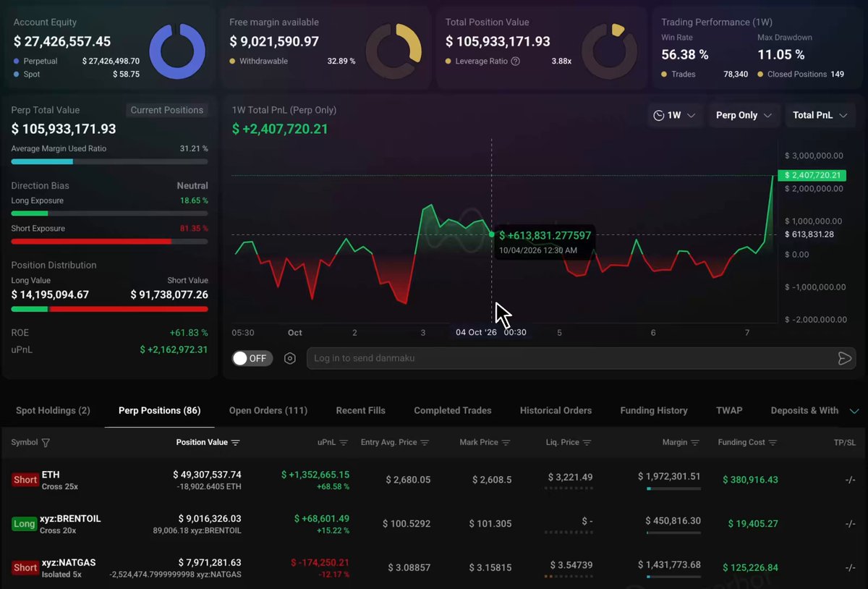Click the ETH funding cost $380,916.43

pyautogui.click(x=750, y=480)
